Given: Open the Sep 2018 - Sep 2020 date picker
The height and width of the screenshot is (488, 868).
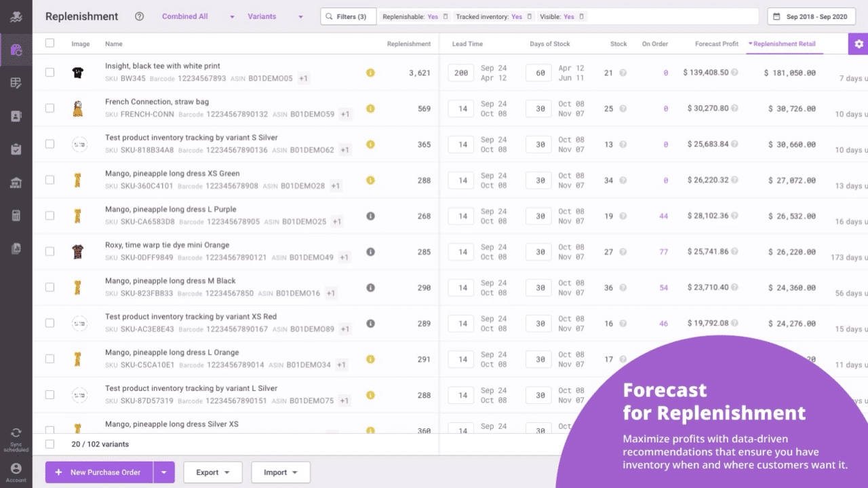Looking at the screenshot, I should coord(811,16).
